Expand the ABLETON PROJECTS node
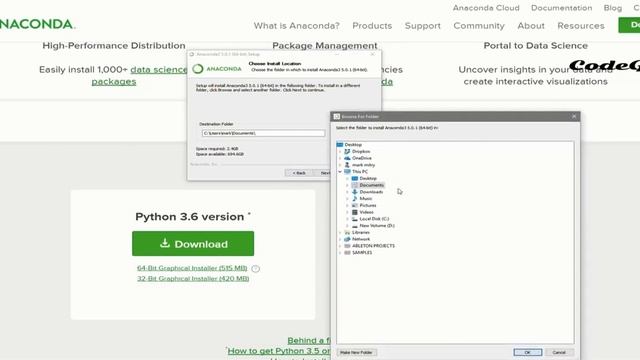 (x=340, y=246)
